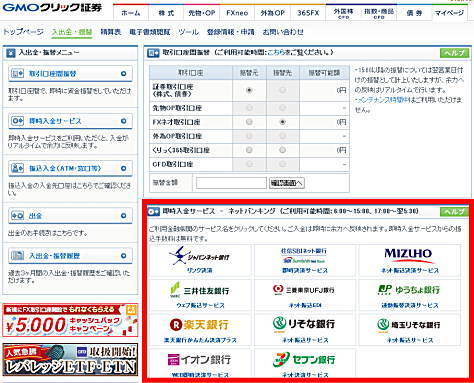
Task: Open the お問い合わせ menu item
Action: pyautogui.click(x=283, y=32)
